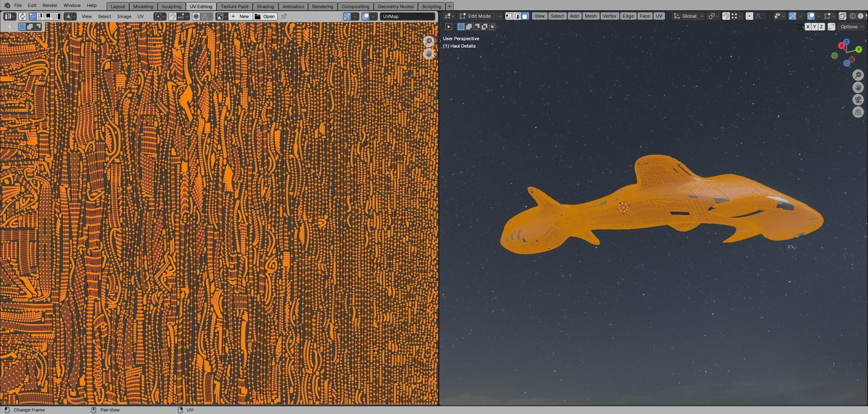
Task: Toggle X-ray mode
Action: coord(842,16)
